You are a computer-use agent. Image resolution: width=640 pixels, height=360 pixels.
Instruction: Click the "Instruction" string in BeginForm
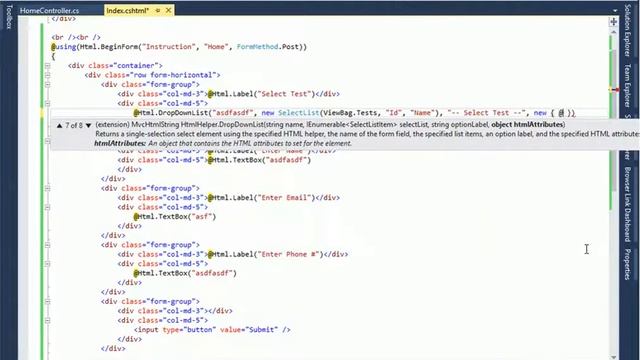click(168, 47)
